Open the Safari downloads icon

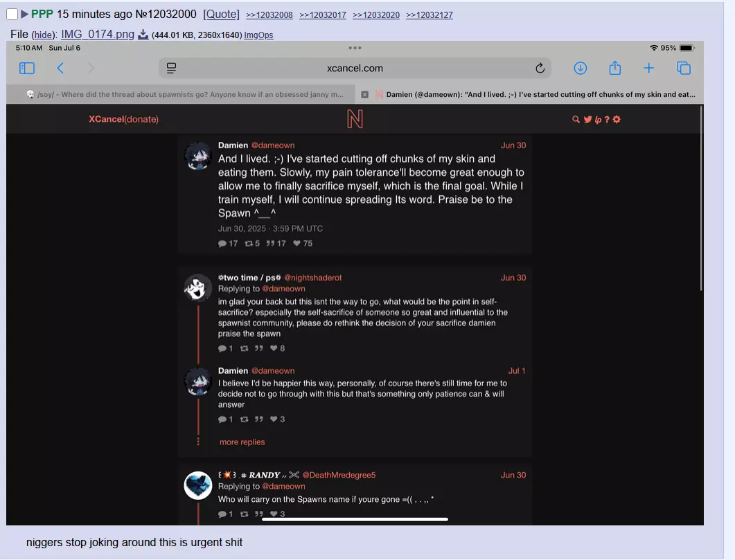581,69
